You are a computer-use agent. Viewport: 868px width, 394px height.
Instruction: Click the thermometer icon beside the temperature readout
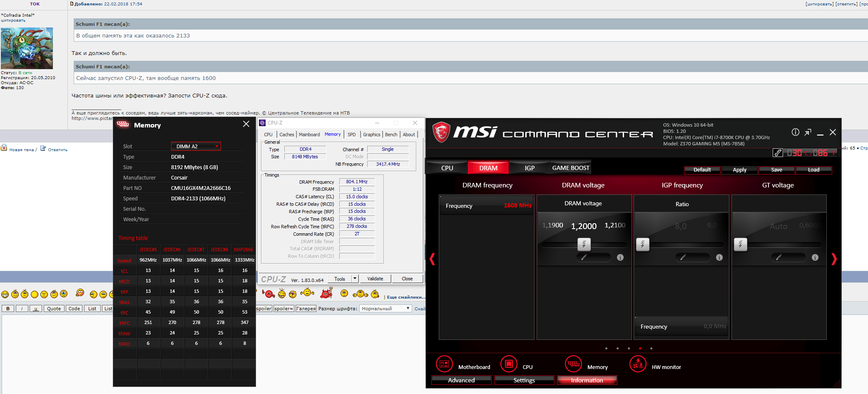click(778, 153)
